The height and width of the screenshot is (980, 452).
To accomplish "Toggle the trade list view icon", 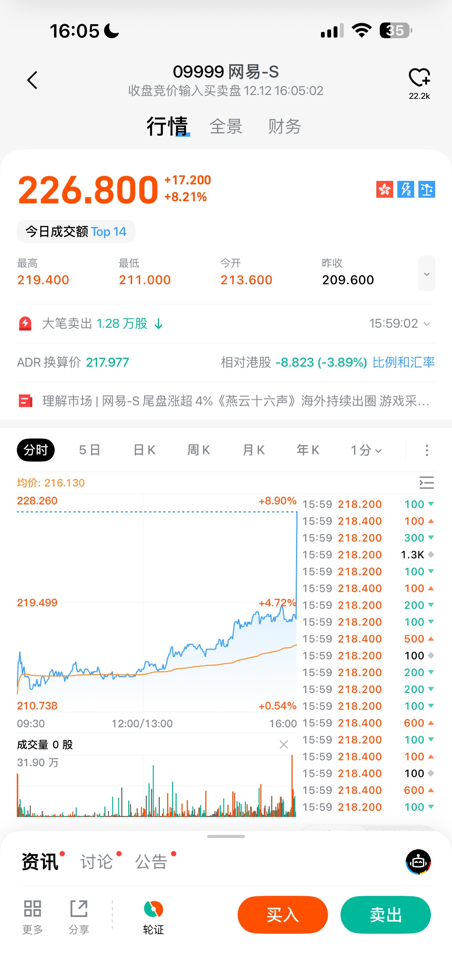I will [426, 483].
